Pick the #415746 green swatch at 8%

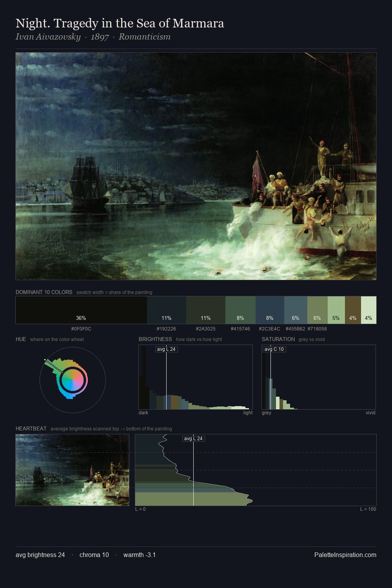tap(240, 310)
